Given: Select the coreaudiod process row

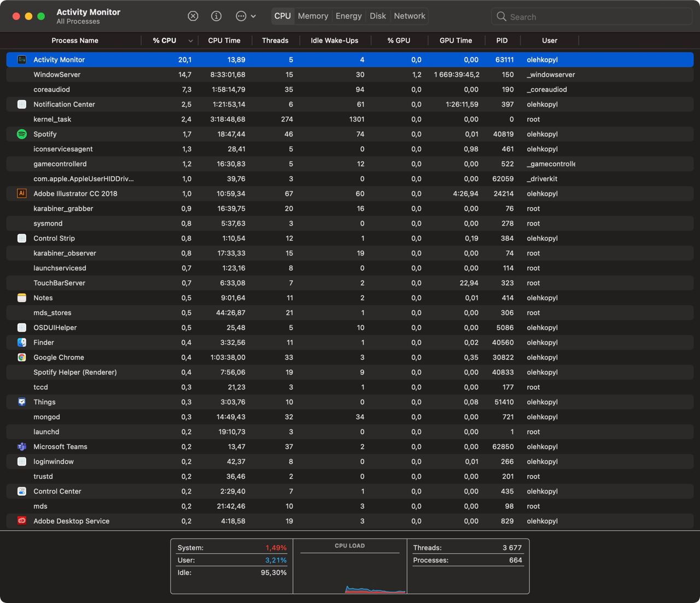Looking at the screenshot, I should tap(350, 89).
